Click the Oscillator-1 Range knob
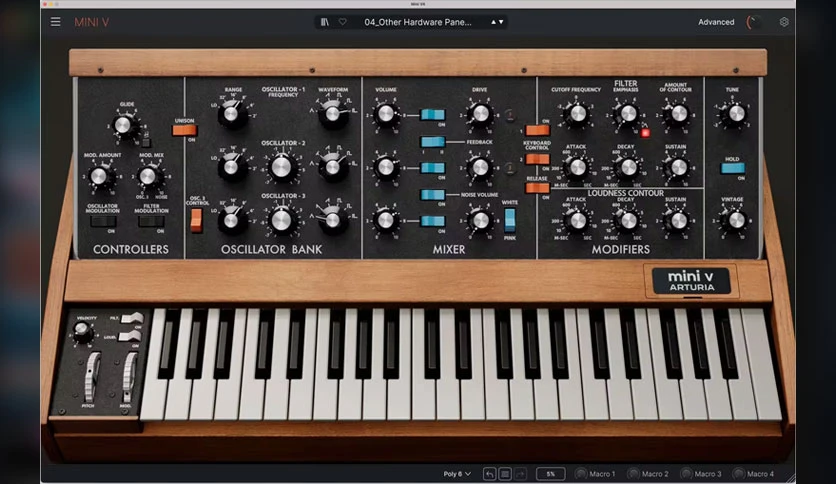 pos(231,114)
